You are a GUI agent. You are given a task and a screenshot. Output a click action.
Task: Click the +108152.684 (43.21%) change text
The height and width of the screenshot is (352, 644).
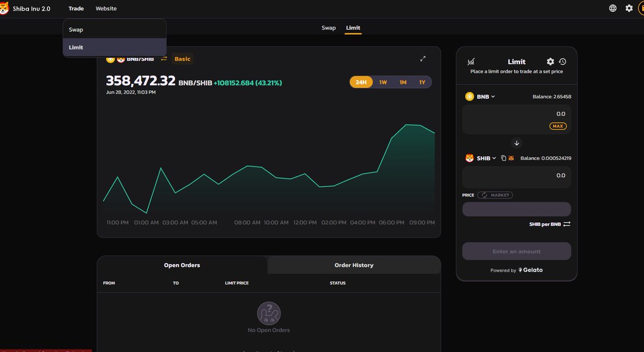247,83
